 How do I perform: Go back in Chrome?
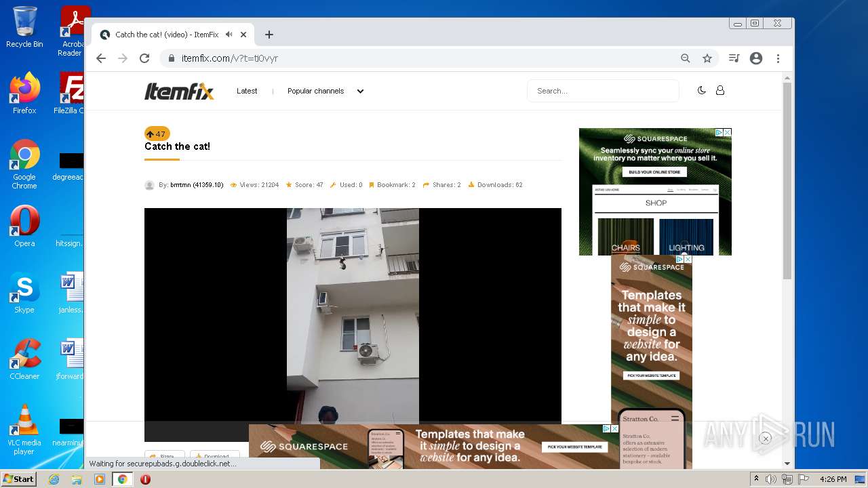[x=101, y=58]
